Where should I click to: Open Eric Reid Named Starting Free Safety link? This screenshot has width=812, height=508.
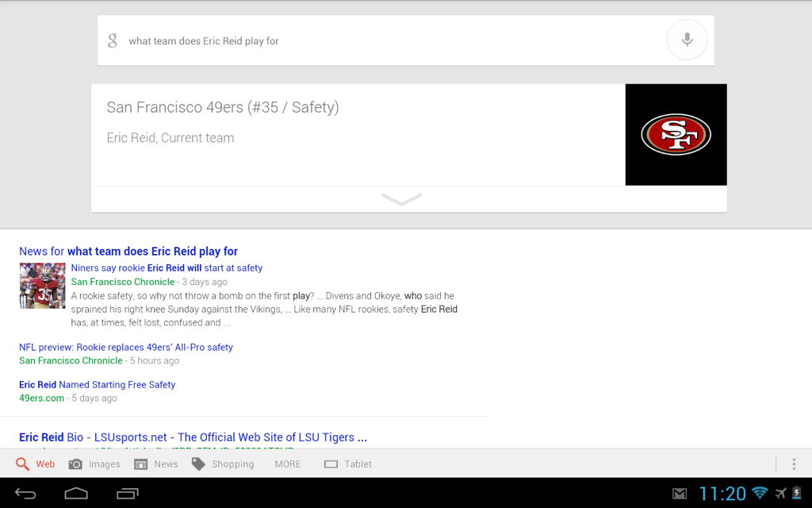click(x=98, y=385)
